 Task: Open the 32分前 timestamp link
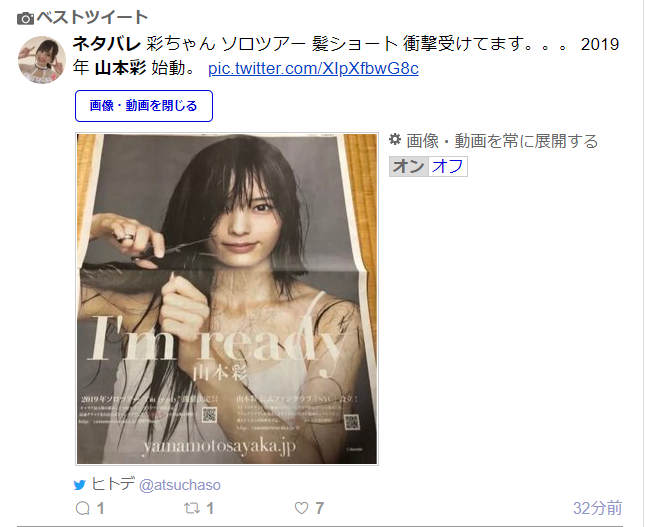point(597,508)
